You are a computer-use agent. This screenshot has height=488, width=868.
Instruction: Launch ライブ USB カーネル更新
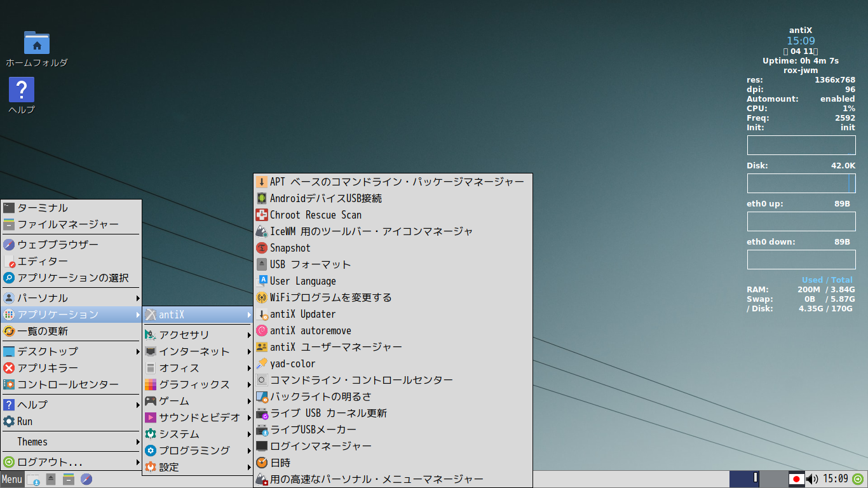(393, 413)
